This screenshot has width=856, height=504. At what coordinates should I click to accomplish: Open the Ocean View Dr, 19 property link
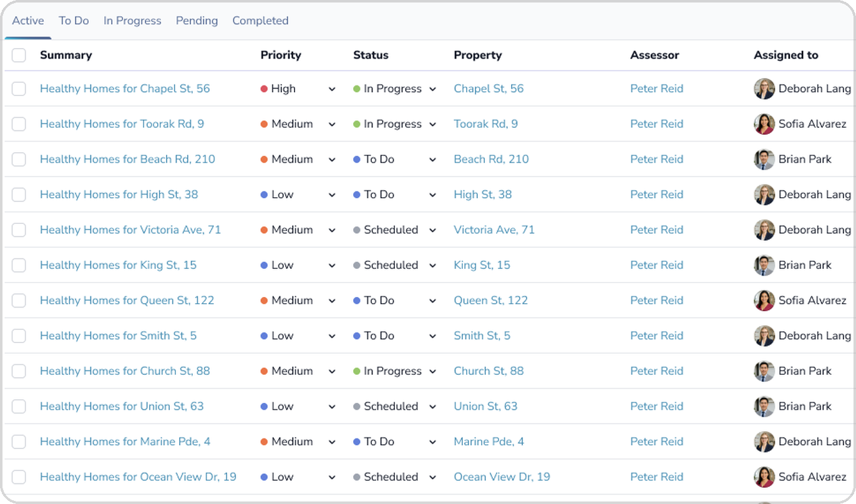502,477
